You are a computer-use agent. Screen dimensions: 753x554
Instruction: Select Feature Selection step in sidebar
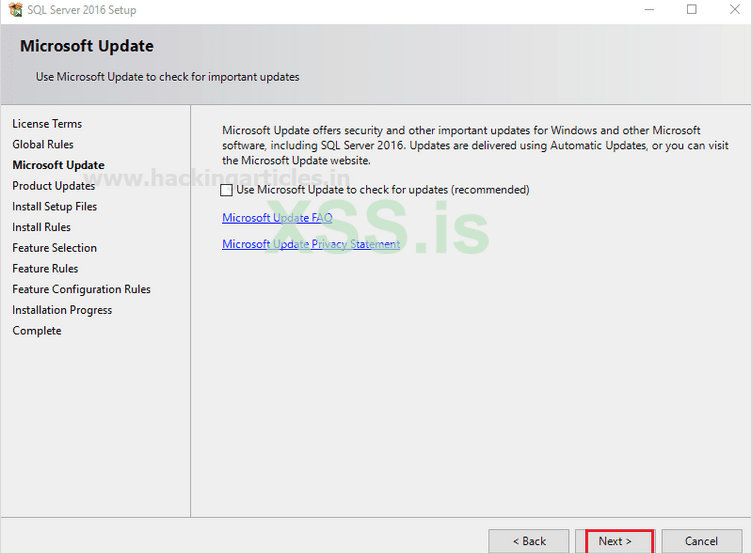click(x=55, y=248)
